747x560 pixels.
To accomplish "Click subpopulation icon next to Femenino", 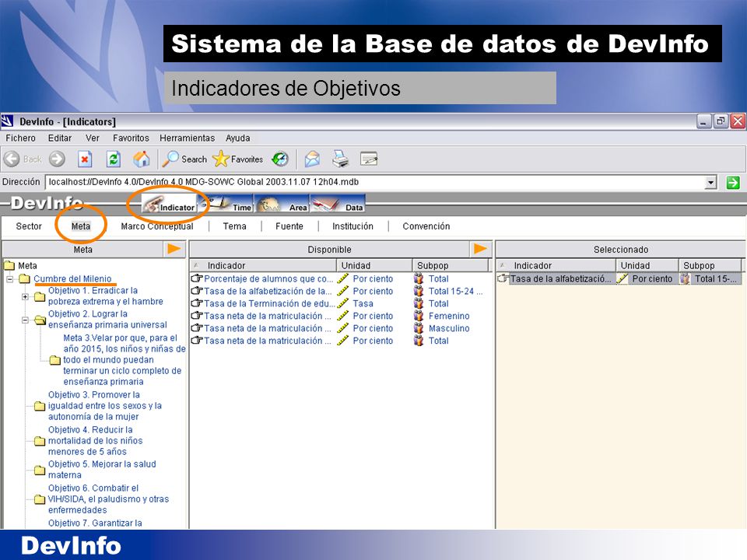I will pos(419,317).
